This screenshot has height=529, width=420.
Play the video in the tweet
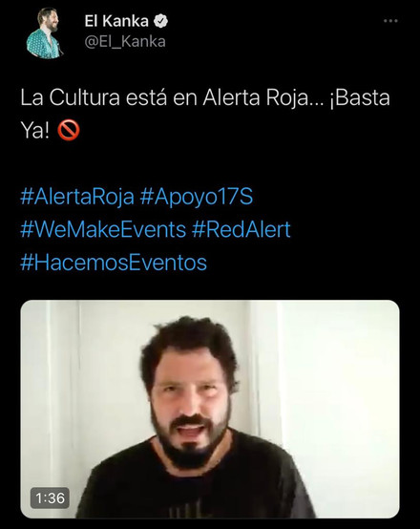(210, 409)
